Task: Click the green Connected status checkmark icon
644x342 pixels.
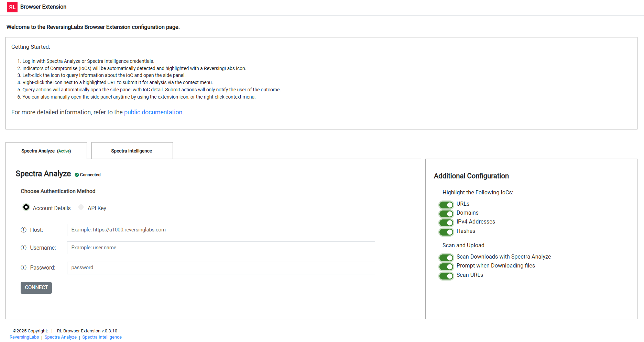Action: (77, 175)
